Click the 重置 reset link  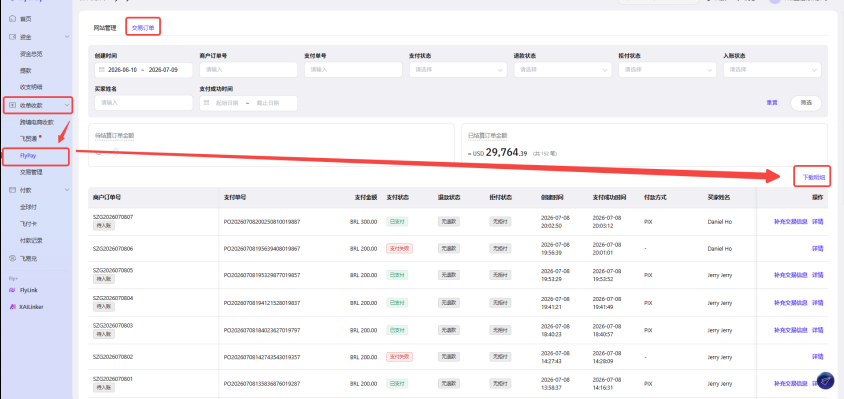coord(772,103)
